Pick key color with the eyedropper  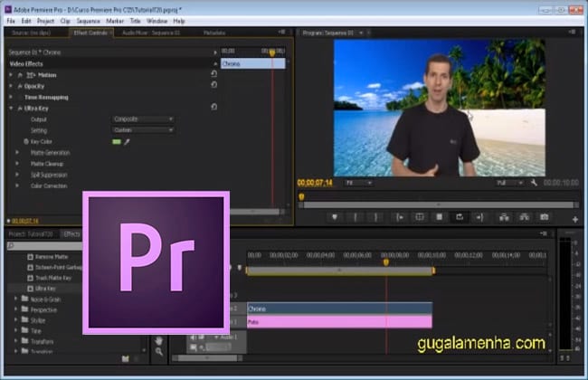tap(128, 142)
